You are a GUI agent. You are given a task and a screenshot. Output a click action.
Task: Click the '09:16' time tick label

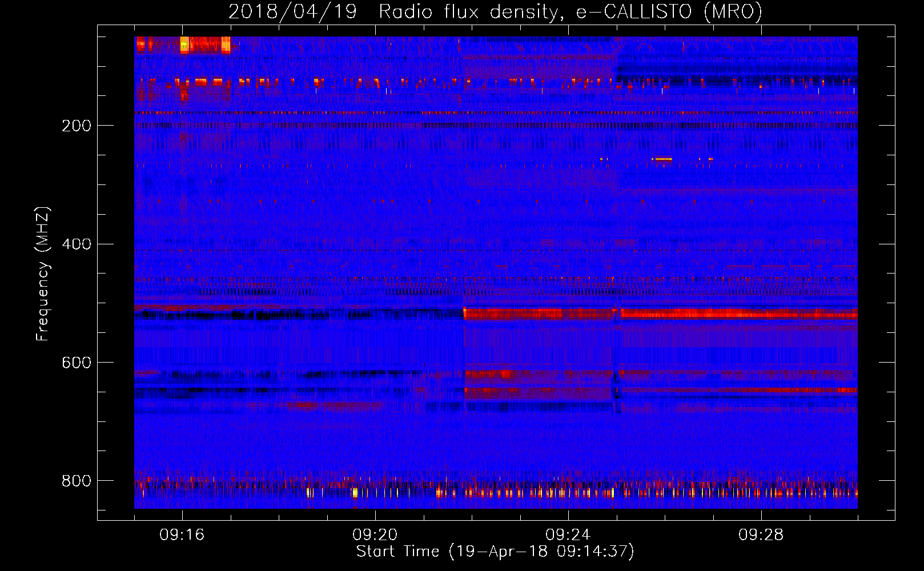click(182, 535)
